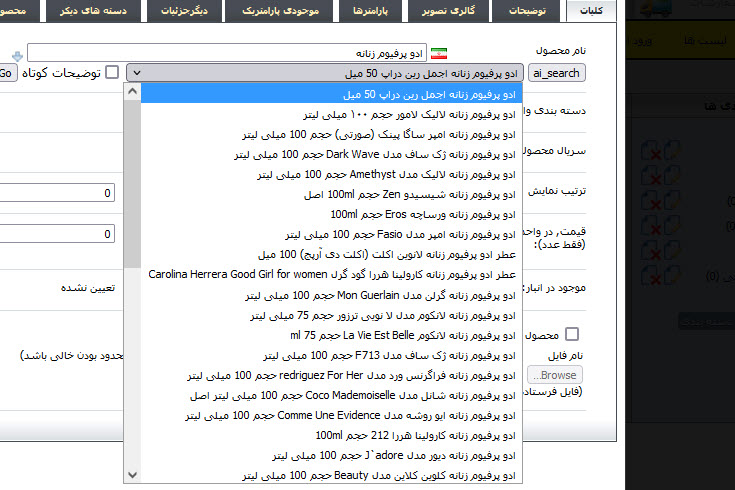The height and width of the screenshot is (490, 735).
Task: Open the کلیات tab
Action: point(591,10)
